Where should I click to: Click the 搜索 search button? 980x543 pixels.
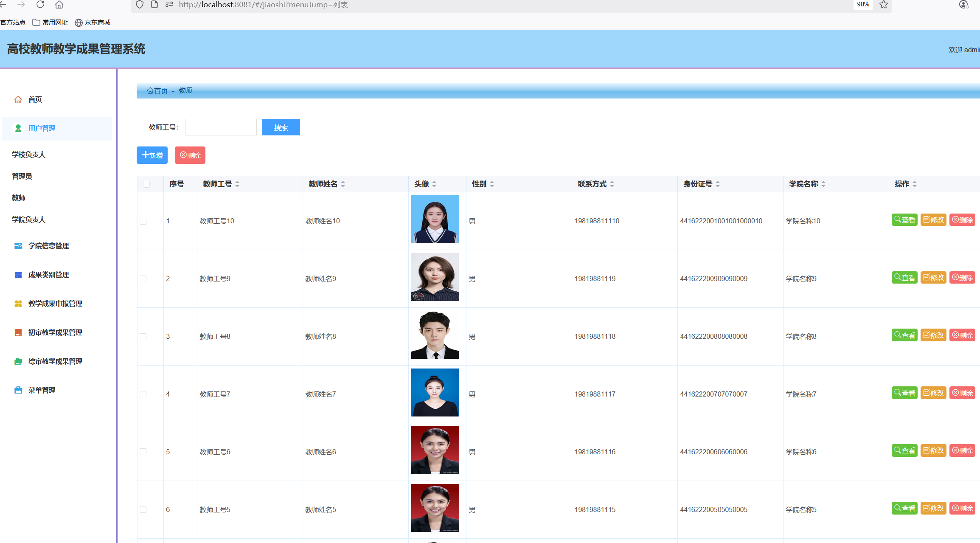pyautogui.click(x=281, y=127)
